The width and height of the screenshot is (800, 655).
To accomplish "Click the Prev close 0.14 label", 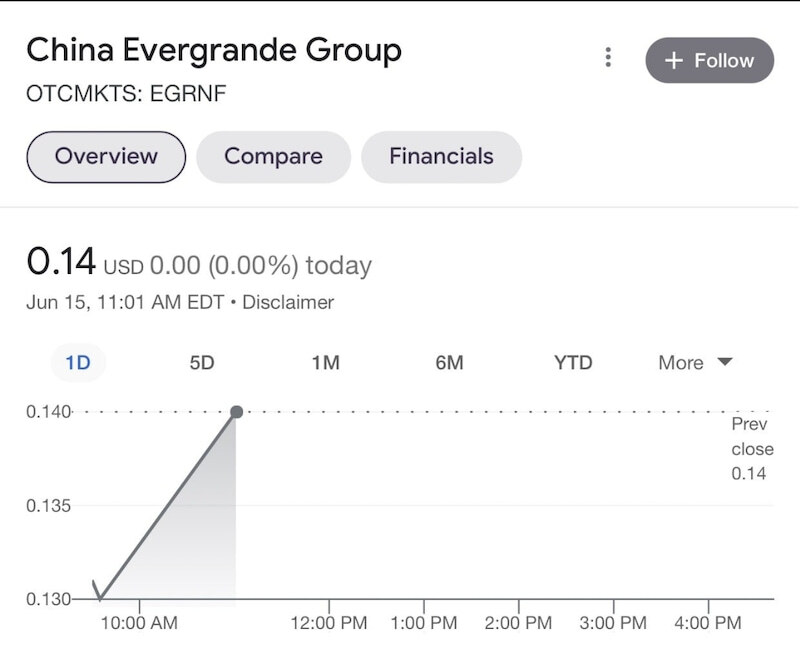I will click(x=751, y=449).
